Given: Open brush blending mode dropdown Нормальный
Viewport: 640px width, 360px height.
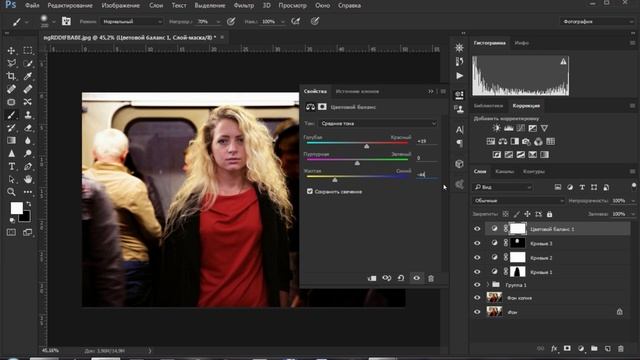Looking at the screenshot, I should click(131, 22).
